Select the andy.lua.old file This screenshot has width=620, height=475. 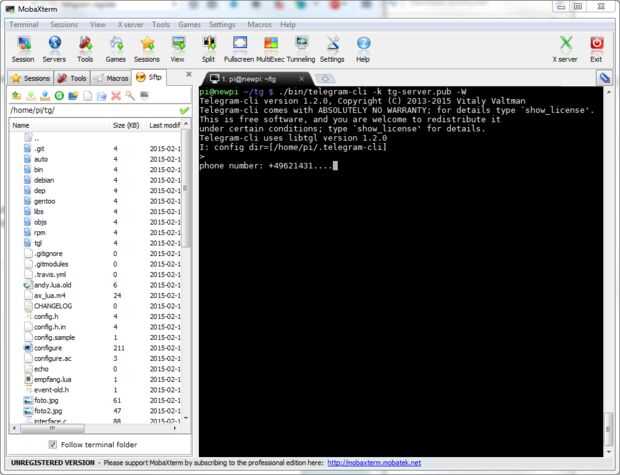point(52,285)
